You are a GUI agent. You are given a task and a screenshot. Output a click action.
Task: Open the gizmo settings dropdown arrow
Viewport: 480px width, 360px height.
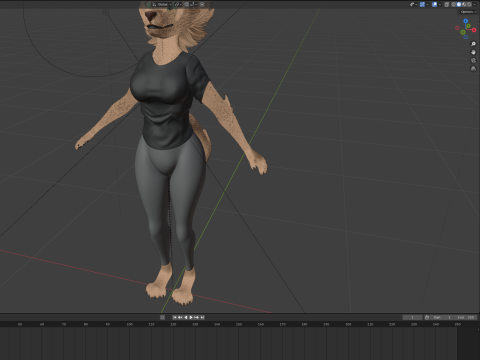pos(427,4)
